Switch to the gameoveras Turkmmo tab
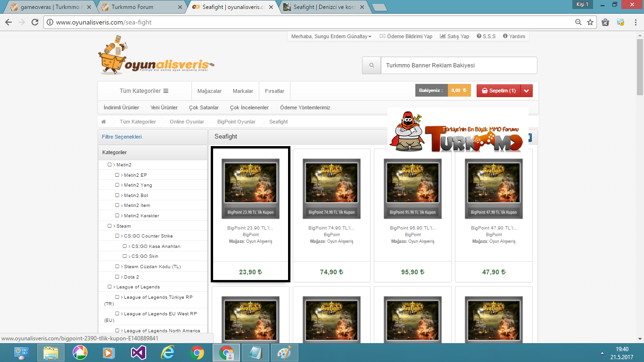 click(x=49, y=8)
